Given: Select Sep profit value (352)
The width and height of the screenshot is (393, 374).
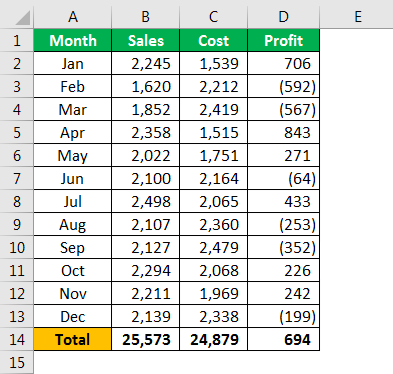Looking at the screenshot, I should [284, 247].
